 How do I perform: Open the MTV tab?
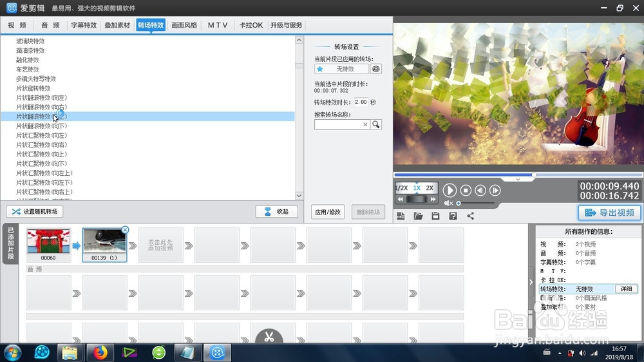click(x=218, y=25)
